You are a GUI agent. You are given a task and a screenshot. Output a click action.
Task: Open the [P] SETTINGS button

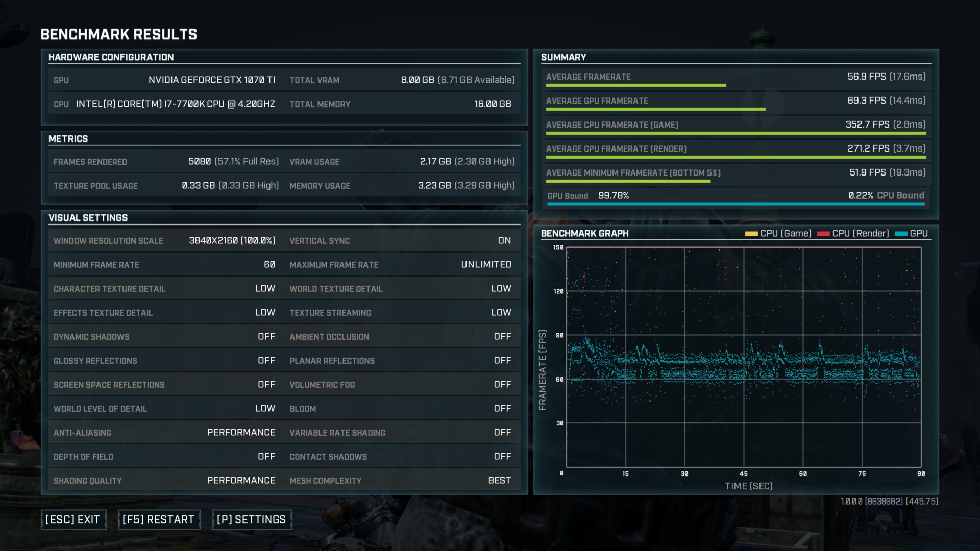(252, 519)
